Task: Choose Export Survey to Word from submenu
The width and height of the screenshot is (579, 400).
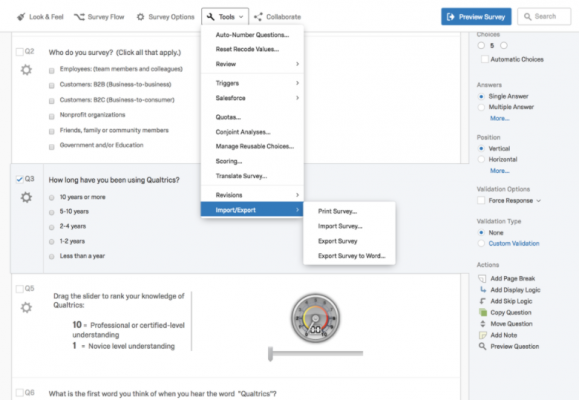Action: coord(351,256)
